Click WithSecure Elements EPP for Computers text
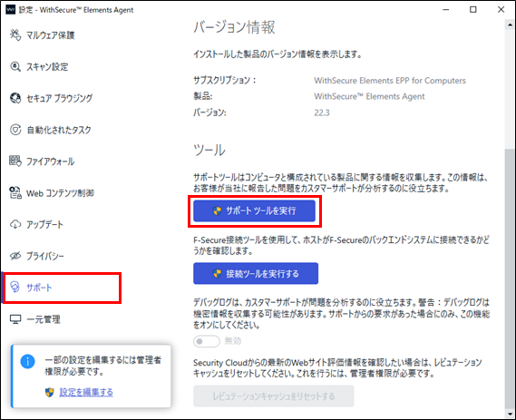516x420 pixels. pyautogui.click(x=390, y=81)
